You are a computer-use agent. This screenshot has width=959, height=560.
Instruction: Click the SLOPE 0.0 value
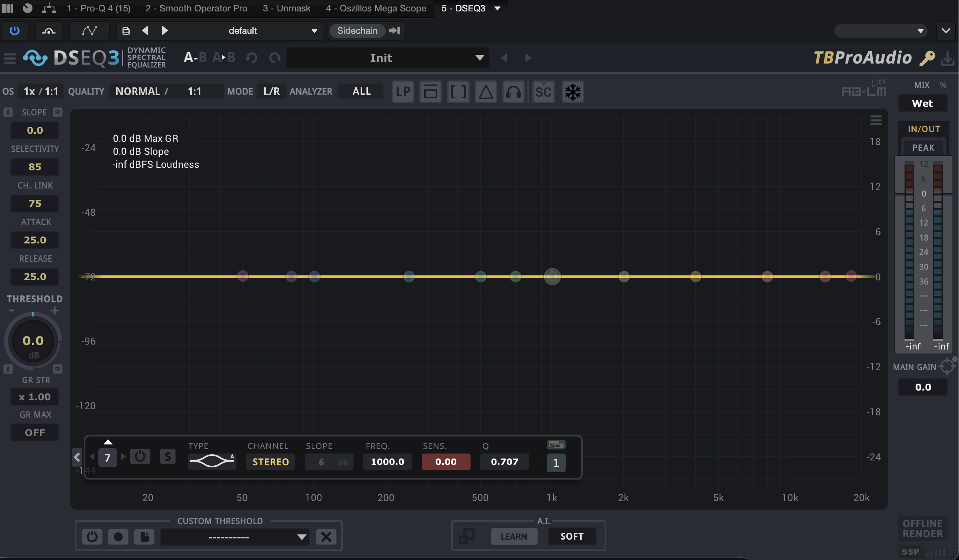(x=35, y=130)
